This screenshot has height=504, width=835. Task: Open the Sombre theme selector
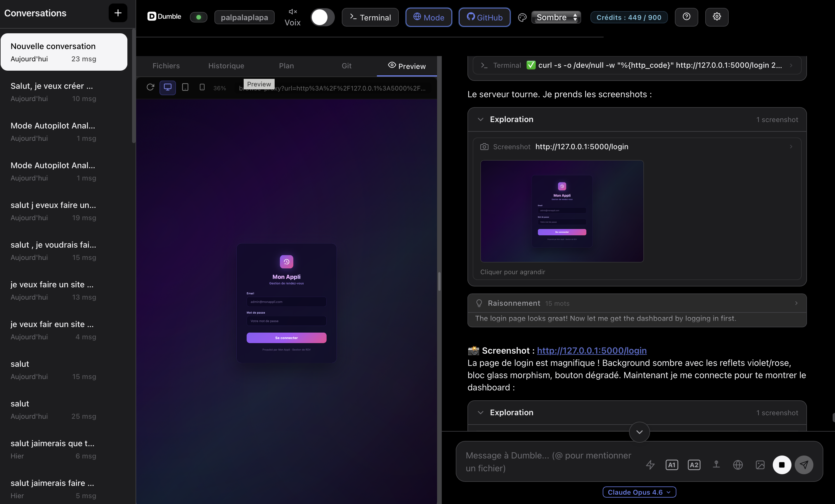tap(555, 17)
